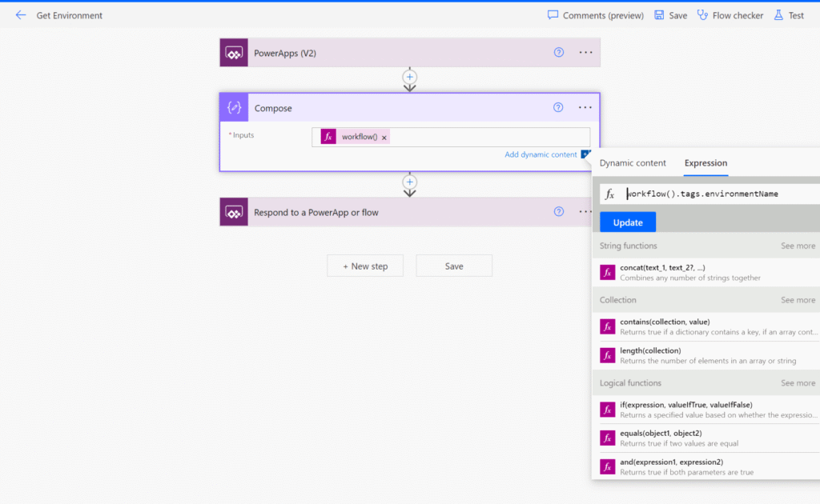Click the fx icon beside contains
The height and width of the screenshot is (504, 820).
tap(607, 327)
